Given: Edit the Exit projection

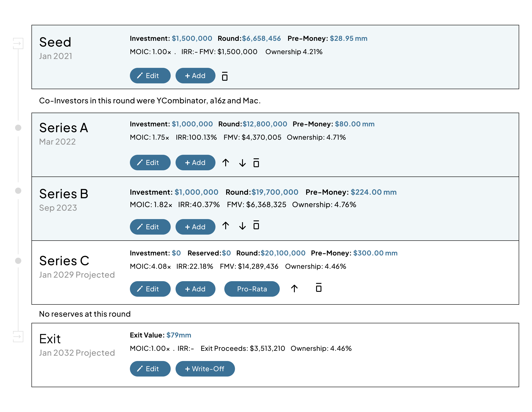Looking at the screenshot, I should pyautogui.click(x=150, y=369).
